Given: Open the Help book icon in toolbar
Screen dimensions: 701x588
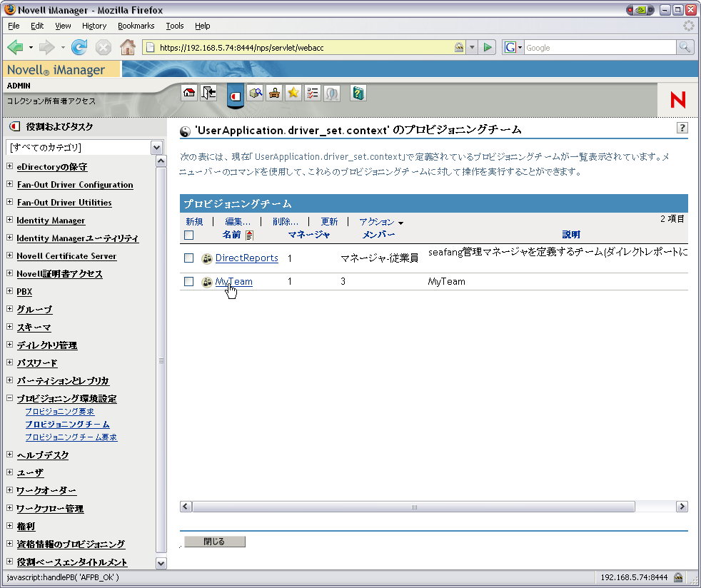Looking at the screenshot, I should (358, 93).
